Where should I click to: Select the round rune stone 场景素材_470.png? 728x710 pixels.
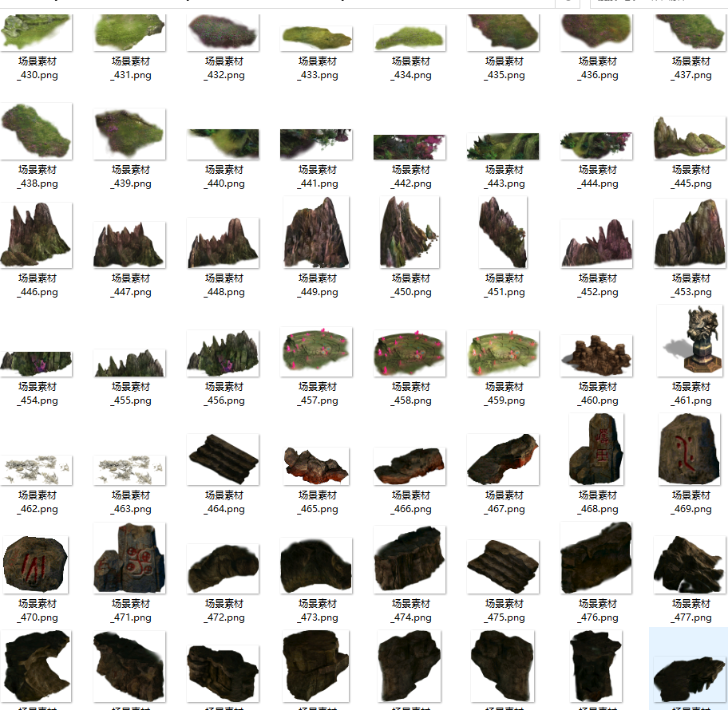[37, 565]
